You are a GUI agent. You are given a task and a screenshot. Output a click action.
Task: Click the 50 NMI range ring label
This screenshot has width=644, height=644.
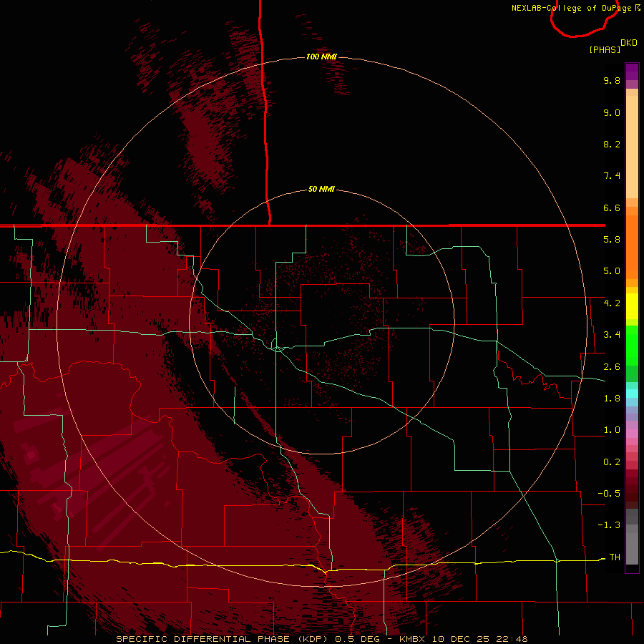point(321,189)
